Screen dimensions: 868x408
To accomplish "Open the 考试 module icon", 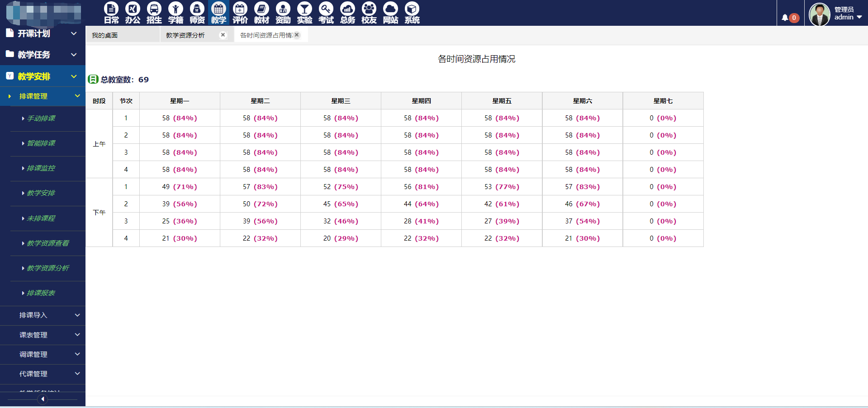I will tap(326, 13).
